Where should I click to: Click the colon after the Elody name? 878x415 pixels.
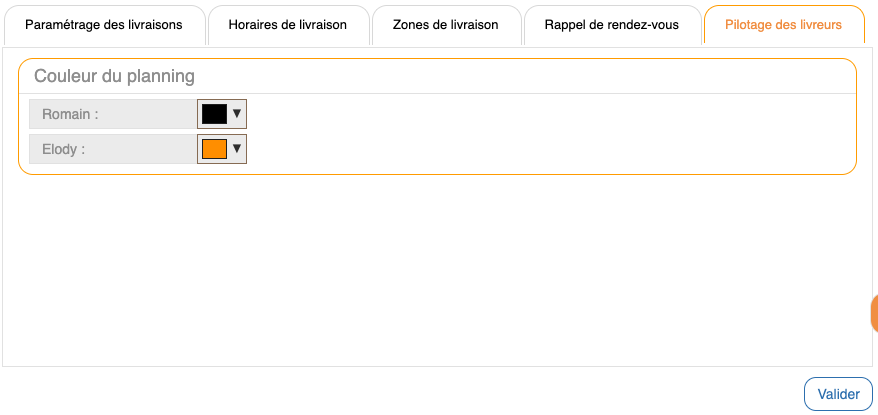click(x=83, y=149)
